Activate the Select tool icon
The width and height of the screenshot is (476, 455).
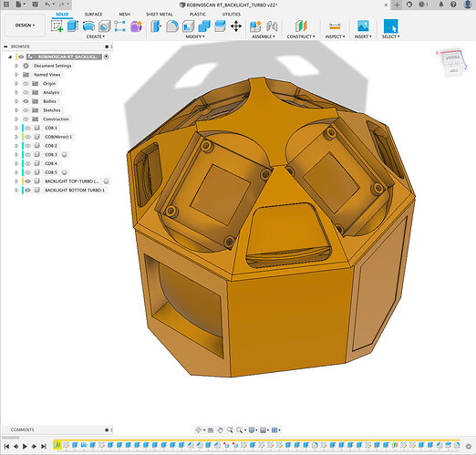(x=390, y=26)
